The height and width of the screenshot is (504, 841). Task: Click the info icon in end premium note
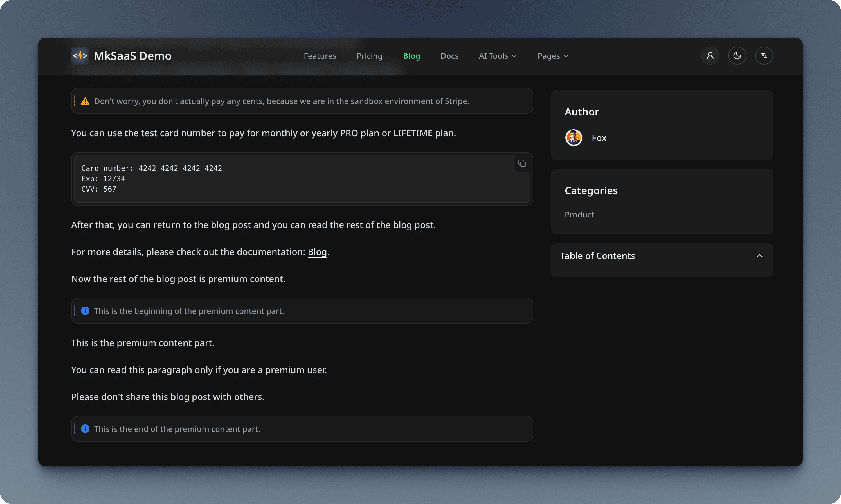click(x=85, y=429)
